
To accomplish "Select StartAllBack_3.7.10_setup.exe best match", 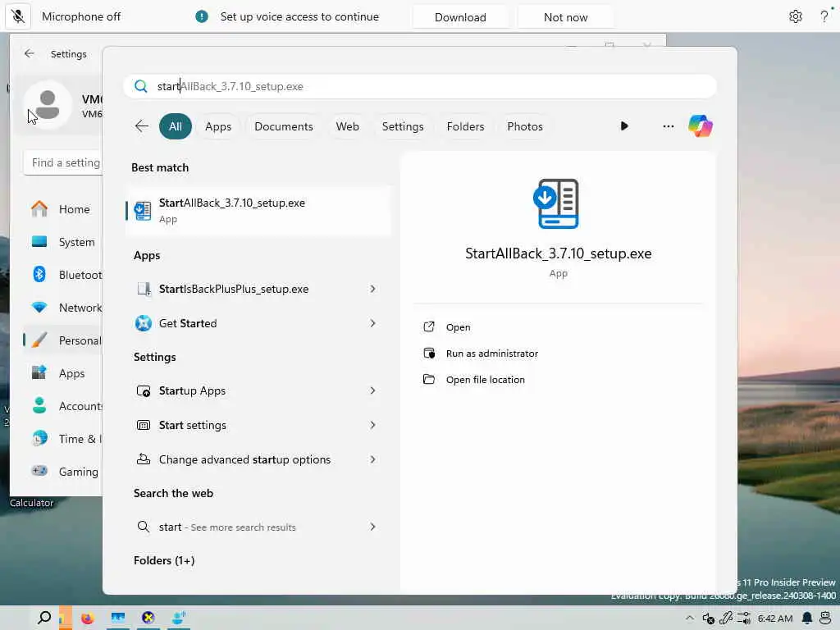I will [x=258, y=210].
